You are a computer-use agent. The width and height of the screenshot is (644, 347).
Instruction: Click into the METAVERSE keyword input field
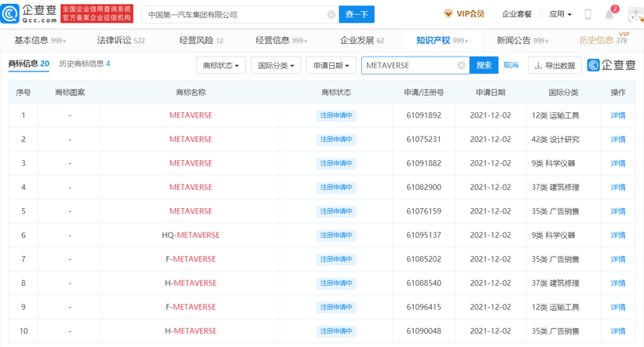tap(408, 66)
